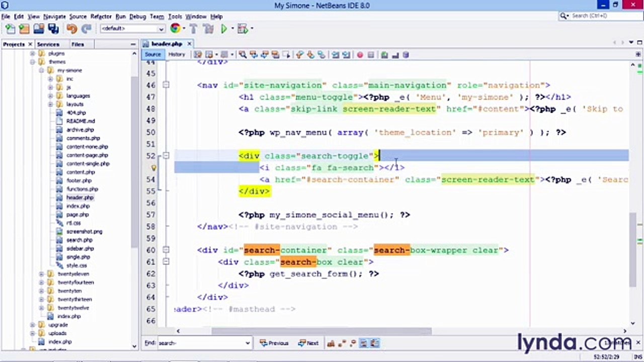Viewport: 644px width, 362px height.
Task: Open Debug Project dropdown arrow
Action: 251,29
